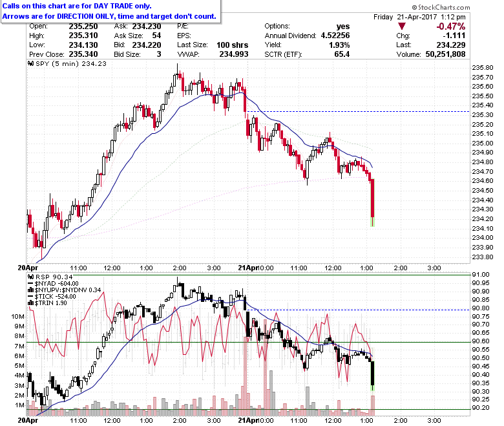Click the StockCharts.com copyright label
504x426 pixels.
point(441,7)
